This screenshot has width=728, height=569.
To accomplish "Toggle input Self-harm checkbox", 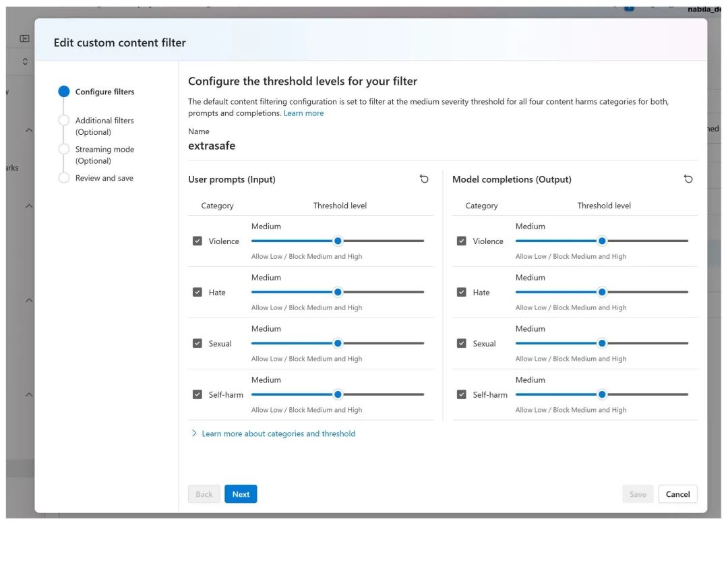I will tap(198, 394).
